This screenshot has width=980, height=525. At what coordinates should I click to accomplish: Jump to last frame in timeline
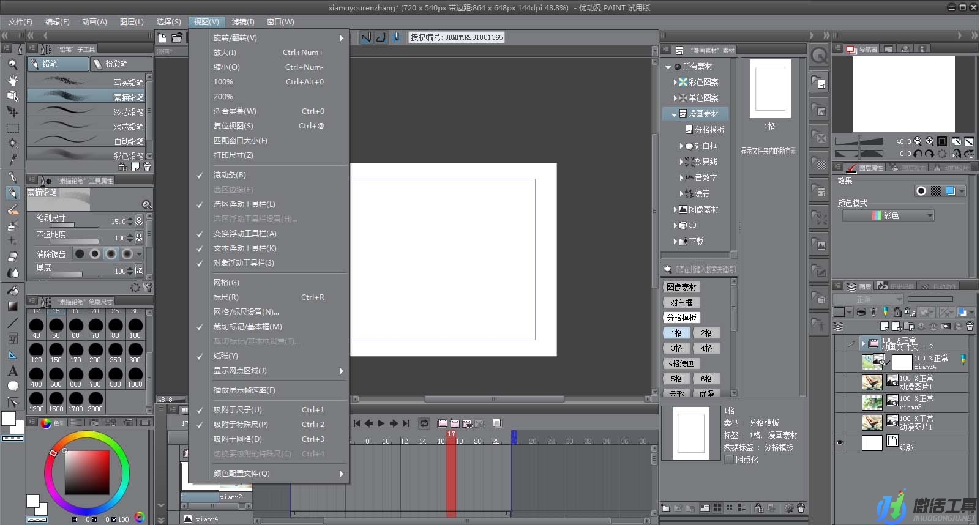point(405,423)
